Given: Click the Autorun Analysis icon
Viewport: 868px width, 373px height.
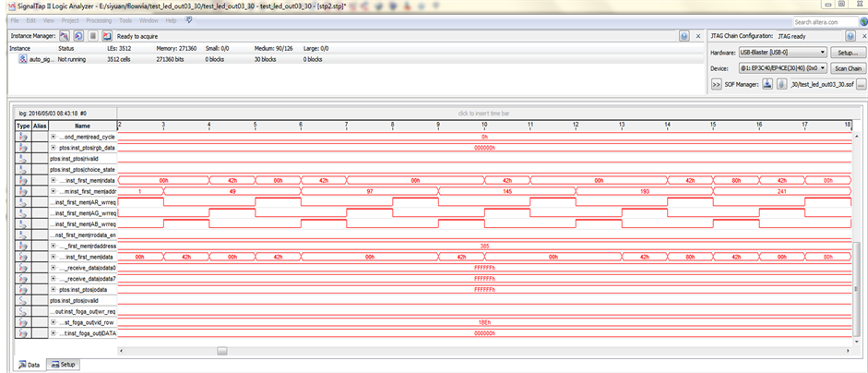Looking at the screenshot, I should [x=78, y=35].
